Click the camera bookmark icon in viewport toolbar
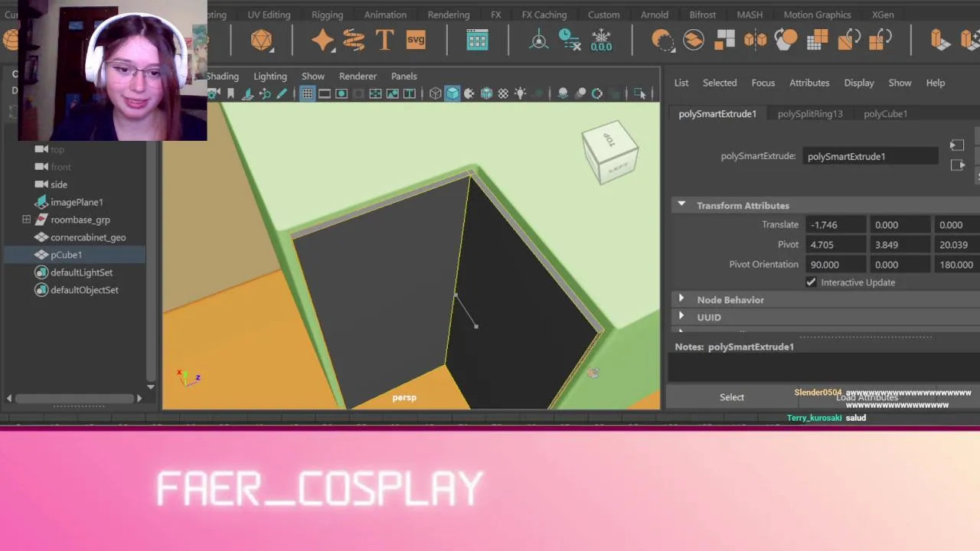980x551 pixels. coord(230,93)
